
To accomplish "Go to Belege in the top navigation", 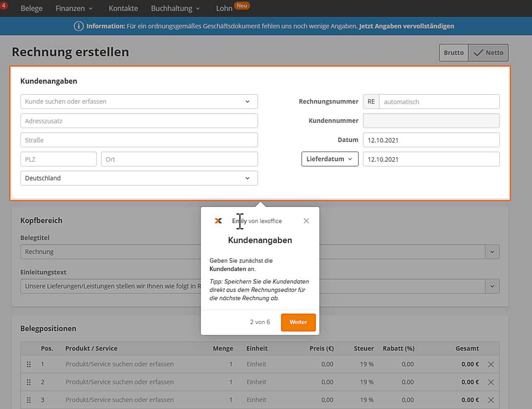I will [31, 8].
